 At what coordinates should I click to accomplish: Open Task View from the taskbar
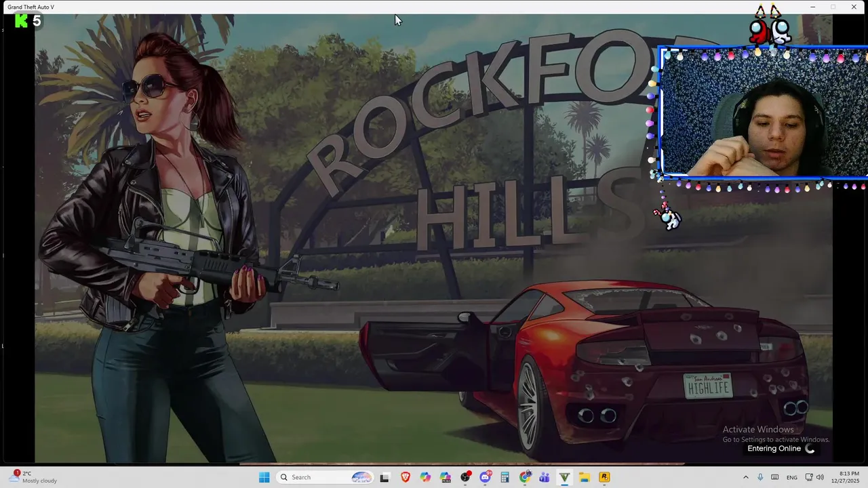point(384,477)
